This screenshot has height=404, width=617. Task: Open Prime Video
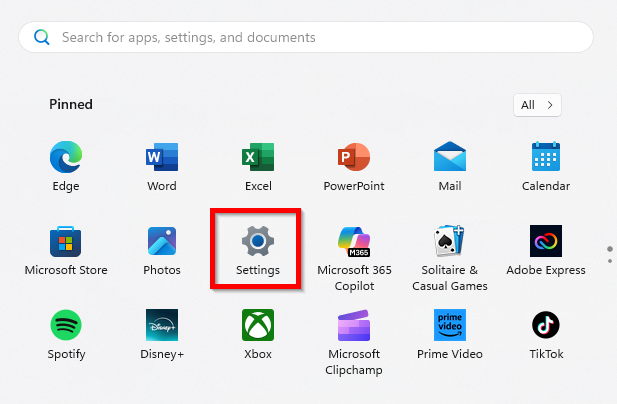(450, 335)
